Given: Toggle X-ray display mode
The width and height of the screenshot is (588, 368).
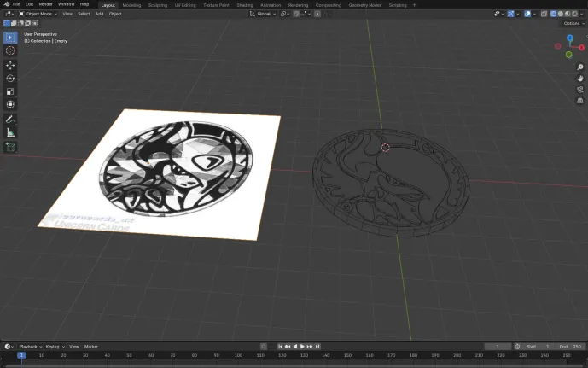Looking at the screenshot, I should pyautogui.click(x=543, y=14).
